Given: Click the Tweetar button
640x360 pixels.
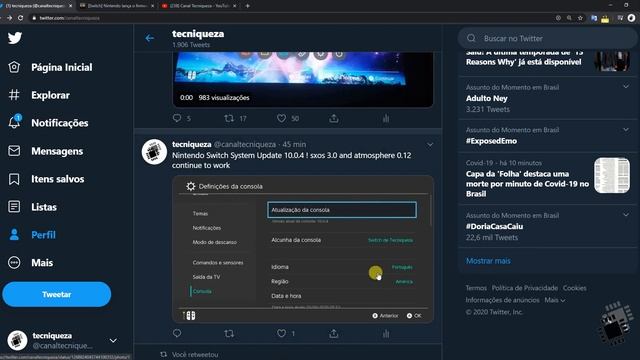Looking at the screenshot, I should [x=57, y=294].
